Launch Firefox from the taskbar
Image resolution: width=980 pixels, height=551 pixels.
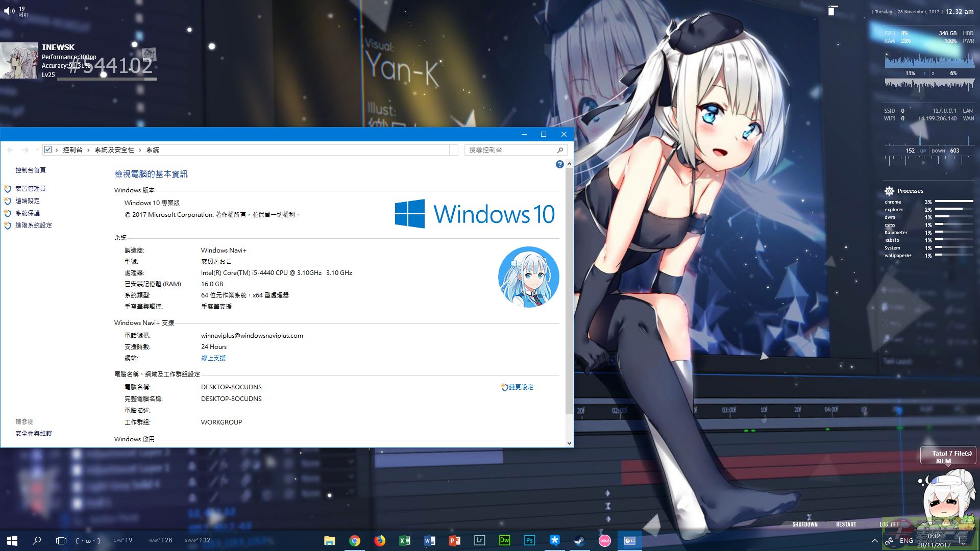point(380,541)
